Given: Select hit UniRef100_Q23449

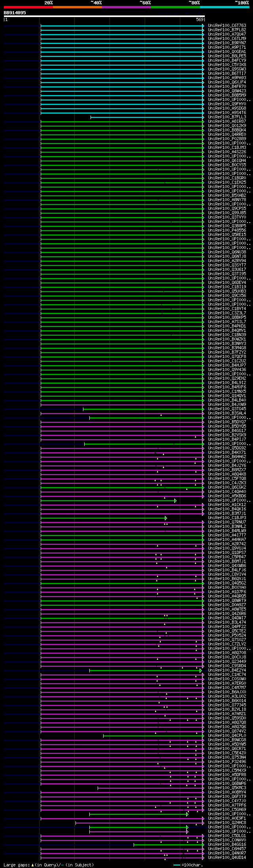Looking at the screenshot, I should [227, 662].
